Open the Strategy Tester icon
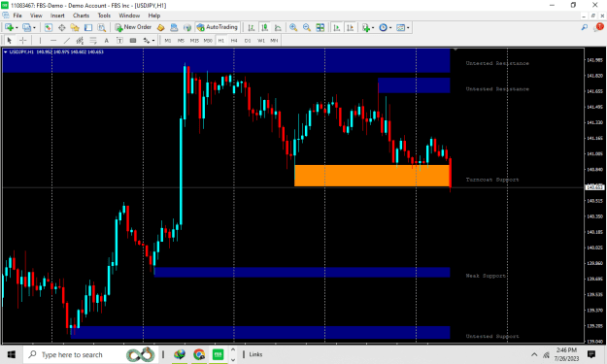Screen dimensions: 607x364 pos(101,27)
